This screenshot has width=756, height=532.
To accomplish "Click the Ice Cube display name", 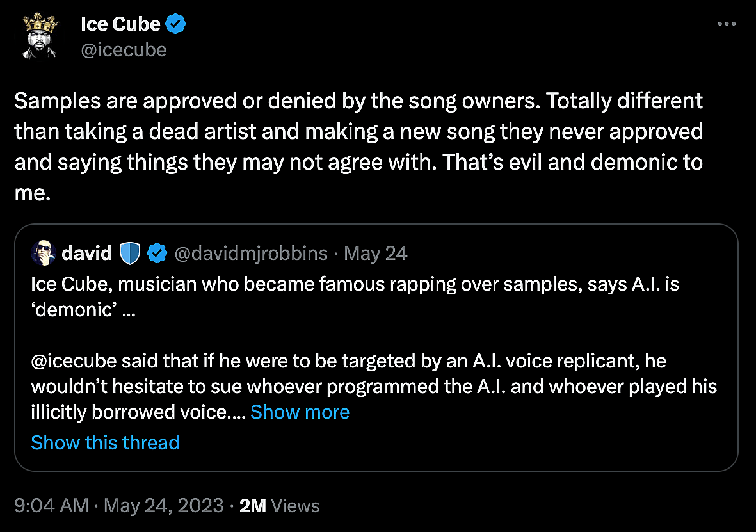I will (120, 24).
